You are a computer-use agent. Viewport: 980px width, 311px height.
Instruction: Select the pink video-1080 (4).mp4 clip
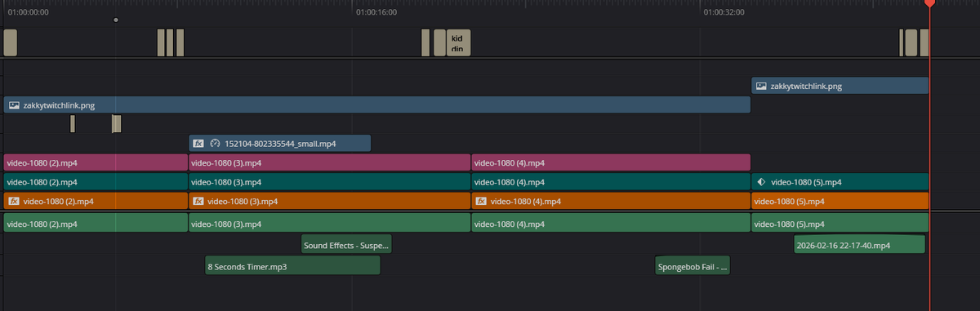(611, 162)
